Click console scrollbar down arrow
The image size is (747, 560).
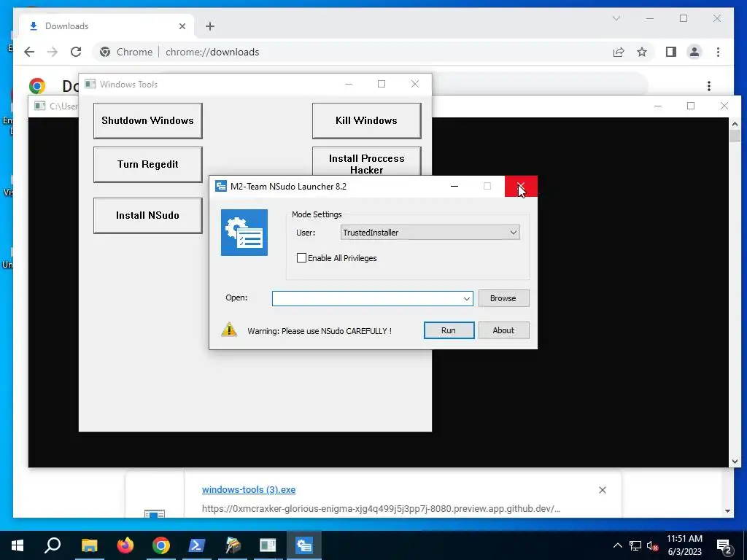[x=735, y=461]
